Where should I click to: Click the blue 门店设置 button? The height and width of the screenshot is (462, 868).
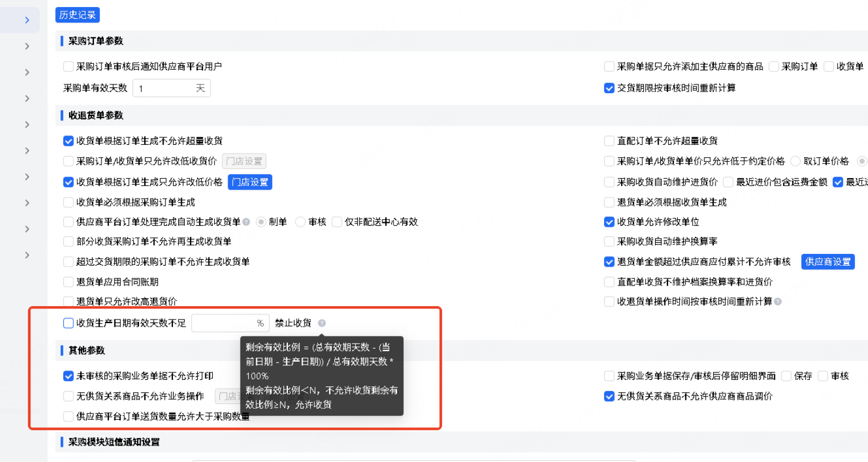pyautogui.click(x=250, y=182)
